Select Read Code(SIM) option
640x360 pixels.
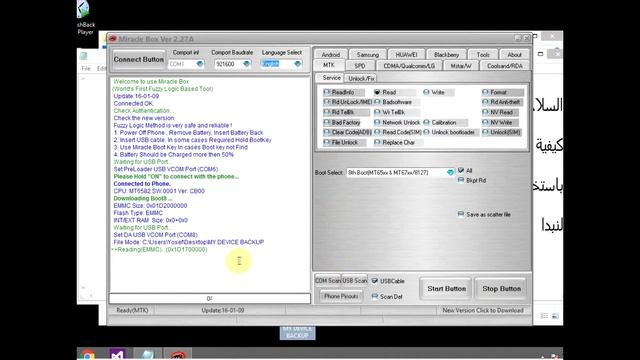pos(398,132)
